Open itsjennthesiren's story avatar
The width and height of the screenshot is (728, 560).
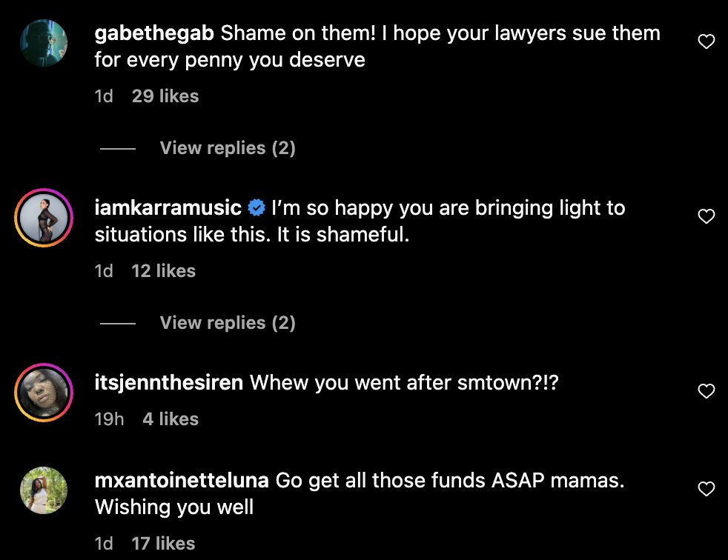[44, 393]
